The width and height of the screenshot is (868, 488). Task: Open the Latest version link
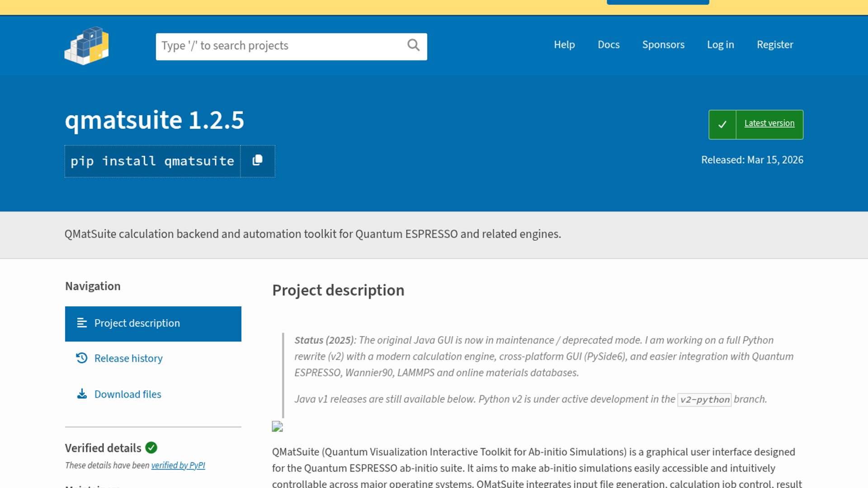(x=769, y=123)
